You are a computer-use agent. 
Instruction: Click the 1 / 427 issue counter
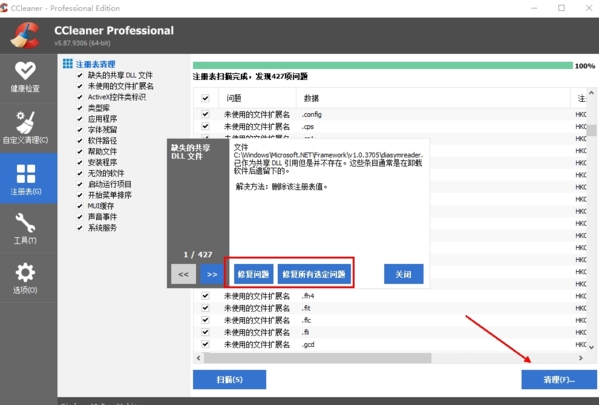click(x=198, y=254)
